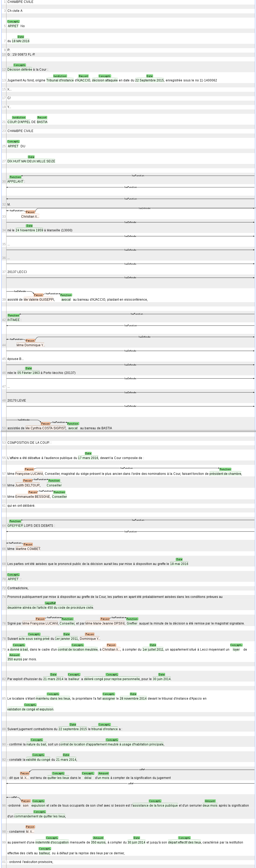Click the Date label above '05 Février 1963'
Image resolution: width=256 pixels, height=868 pixels.
tap(29, 369)
